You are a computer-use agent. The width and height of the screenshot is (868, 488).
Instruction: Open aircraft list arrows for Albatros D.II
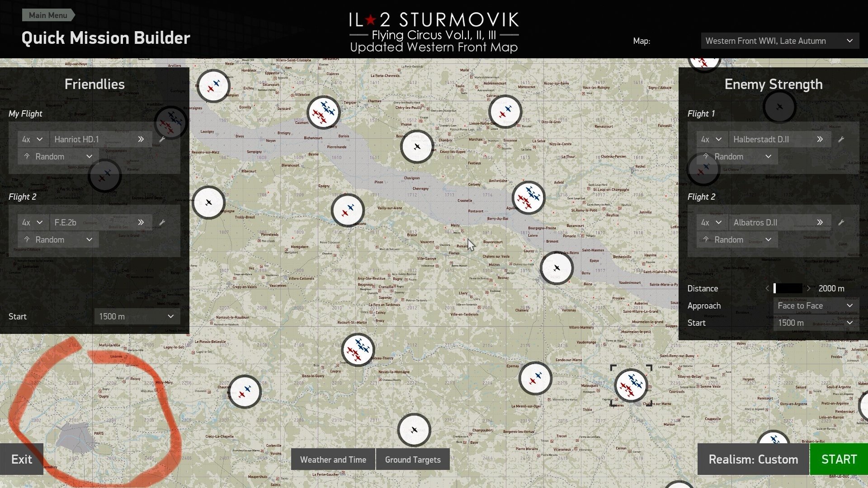point(820,222)
